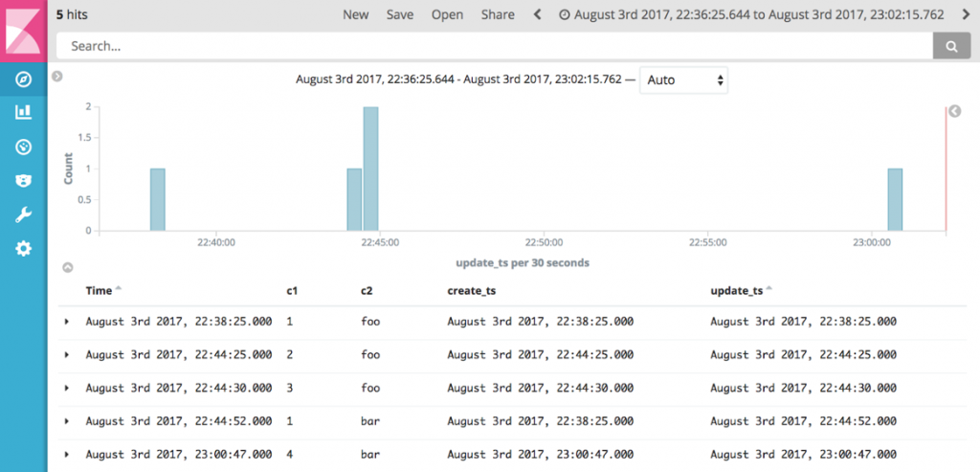Click Share in the top menu
The width and height of the screenshot is (980, 472).
(497, 14)
